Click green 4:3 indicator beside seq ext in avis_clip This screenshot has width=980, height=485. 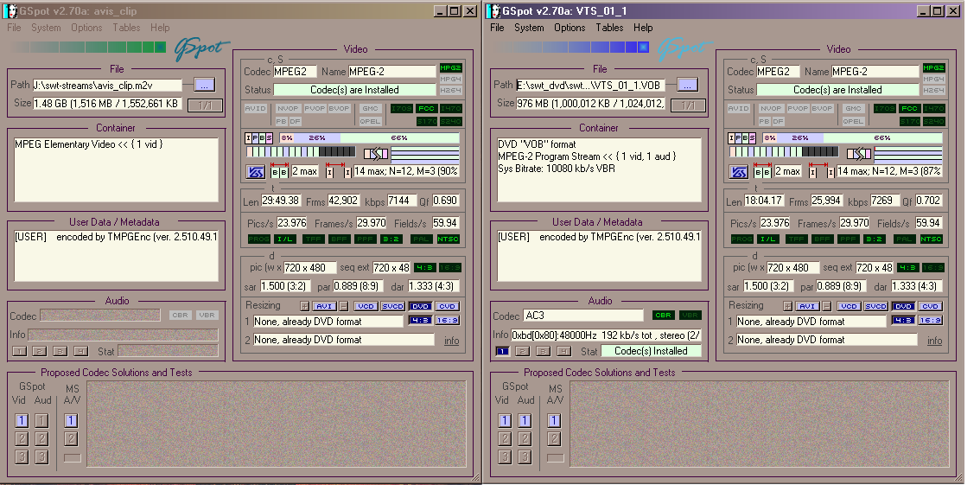tap(425, 268)
